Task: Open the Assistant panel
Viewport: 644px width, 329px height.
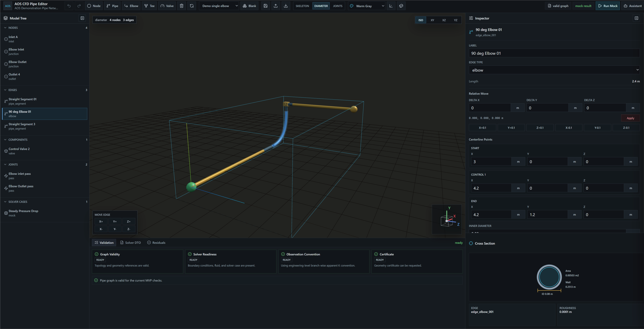Action: point(633,6)
